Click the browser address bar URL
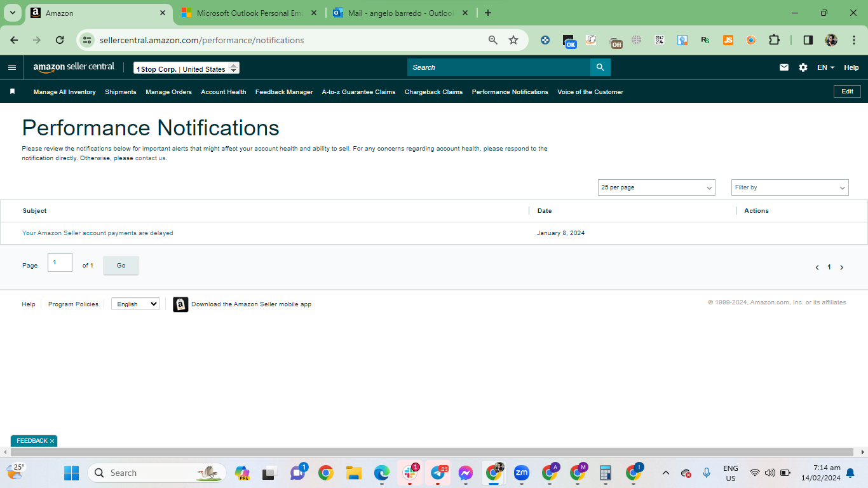Viewport: 868px width, 488px height. [202, 40]
